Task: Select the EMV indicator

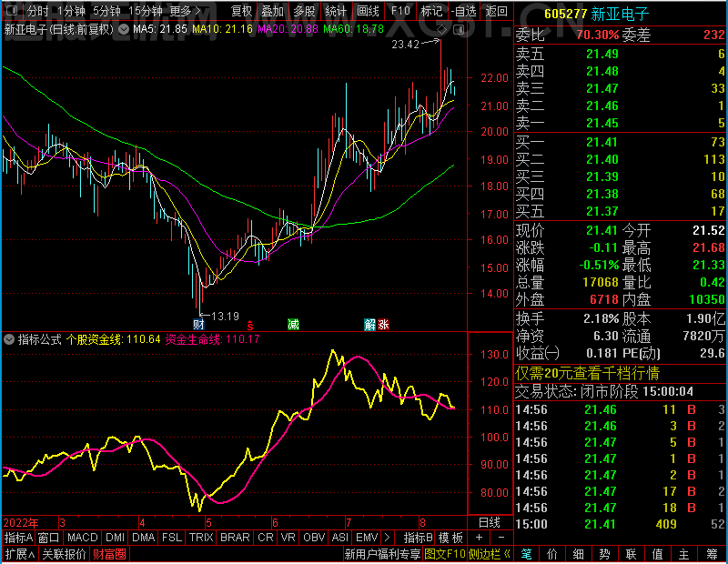Action: point(367,538)
